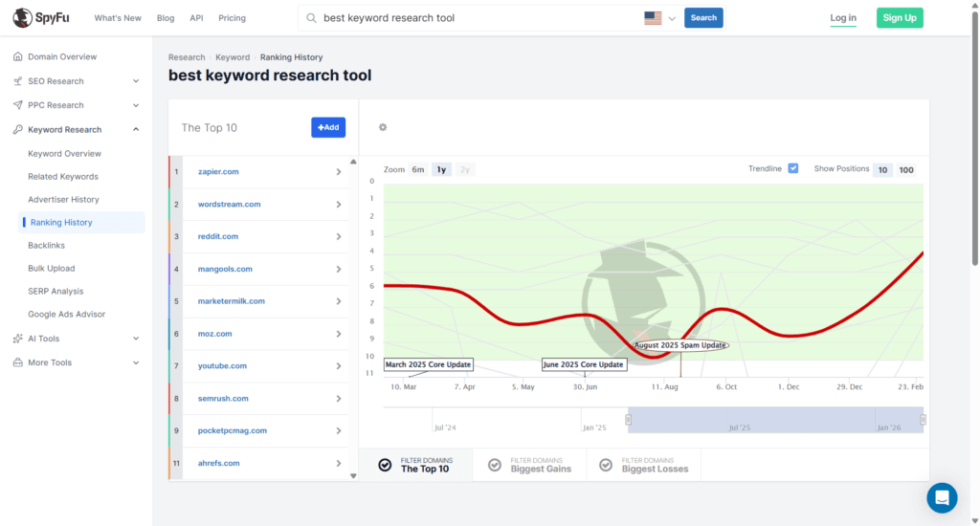The image size is (980, 526).
Task: Click the Log in link
Action: tap(843, 18)
